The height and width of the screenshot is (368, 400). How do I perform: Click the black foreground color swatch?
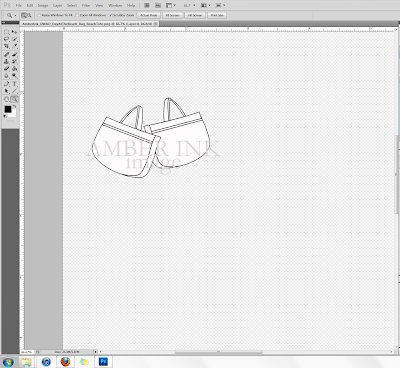coord(8,109)
